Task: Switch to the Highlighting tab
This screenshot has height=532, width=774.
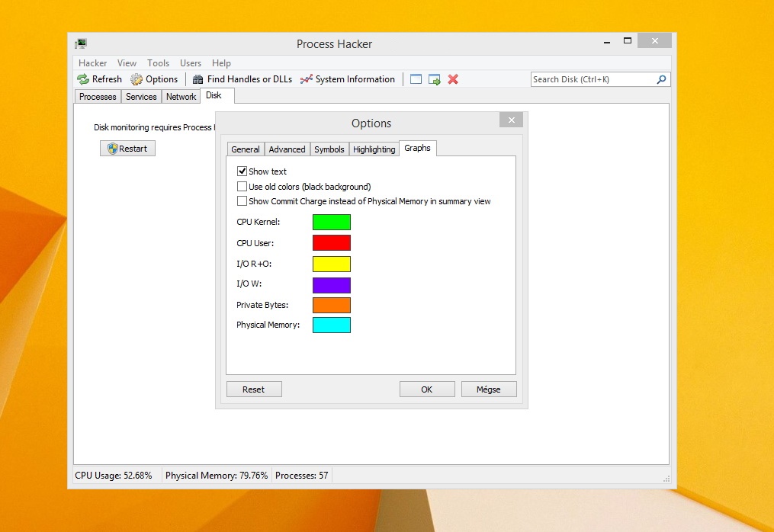Action: tap(374, 149)
